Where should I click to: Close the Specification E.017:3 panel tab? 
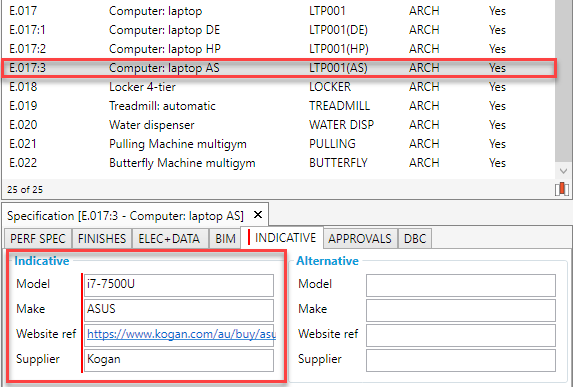(x=258, y=215)
